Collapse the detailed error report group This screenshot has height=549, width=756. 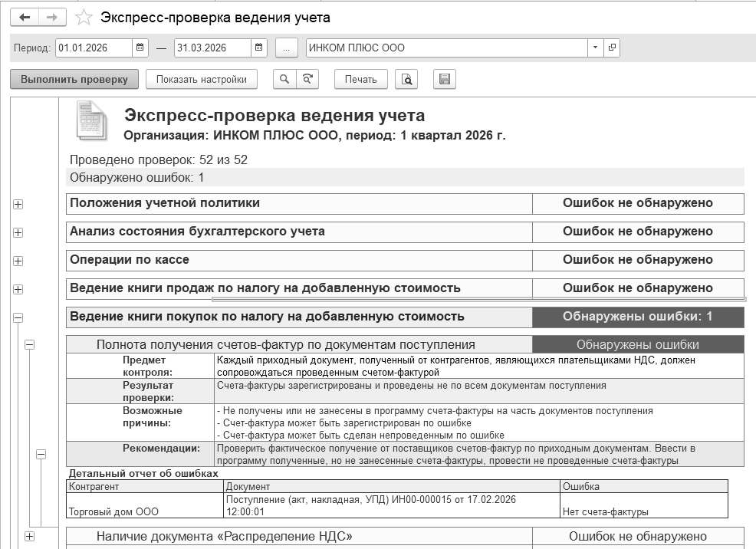tap(41, 454)
